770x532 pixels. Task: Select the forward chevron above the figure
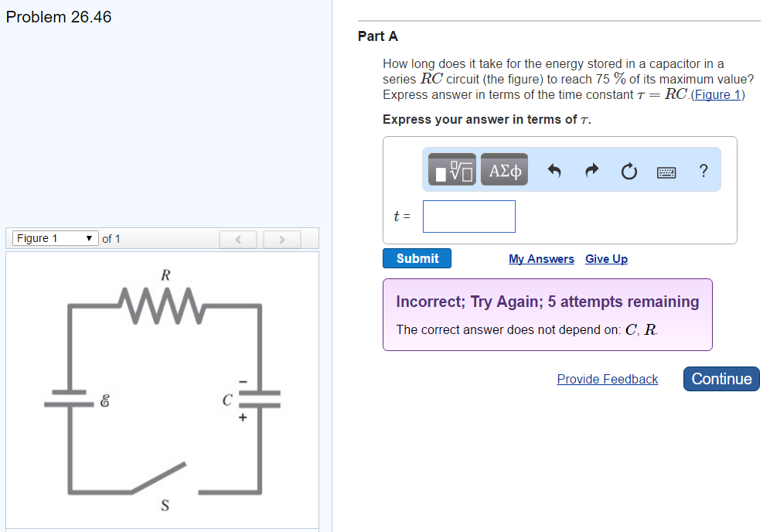click(281, 239)
